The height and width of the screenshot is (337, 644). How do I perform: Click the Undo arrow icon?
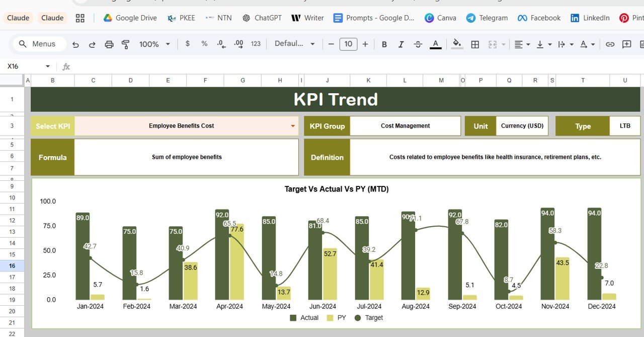pos(75,44)
